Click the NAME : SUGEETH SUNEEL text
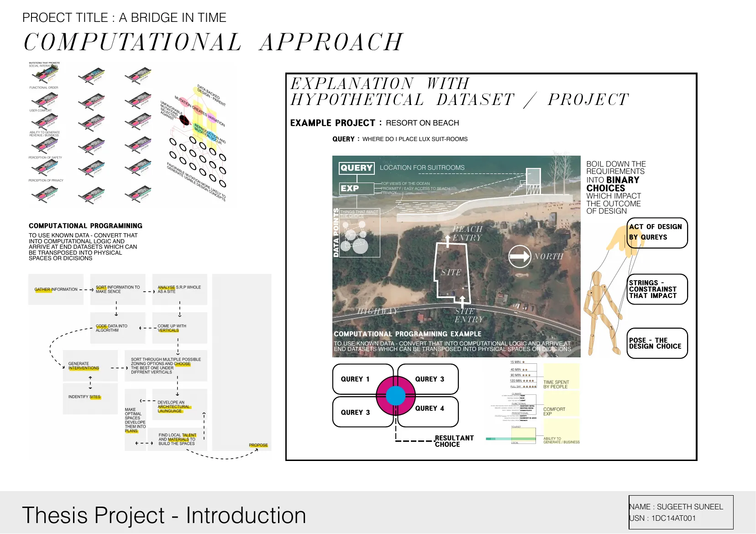The image size is (756, 534). (676, 507)
